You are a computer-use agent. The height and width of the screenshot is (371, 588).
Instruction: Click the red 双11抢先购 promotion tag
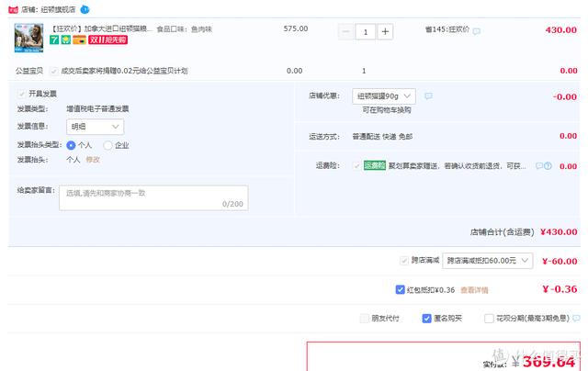tap(108, 39)
